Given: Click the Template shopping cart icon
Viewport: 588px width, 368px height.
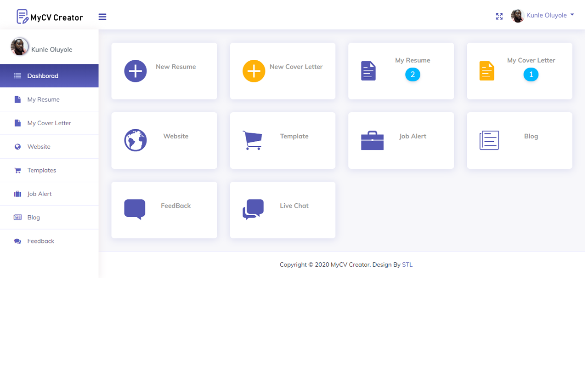Looking at the screenshot, I should click(252, 140).
